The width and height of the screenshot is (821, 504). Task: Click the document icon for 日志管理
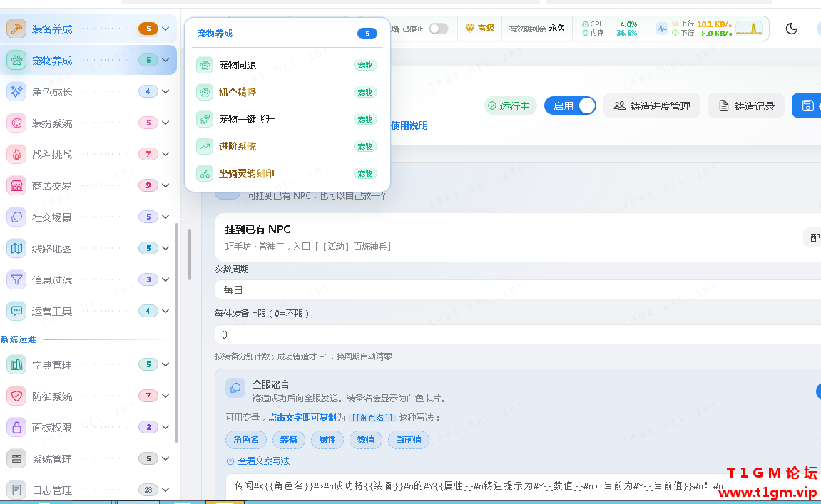point(16,490)
